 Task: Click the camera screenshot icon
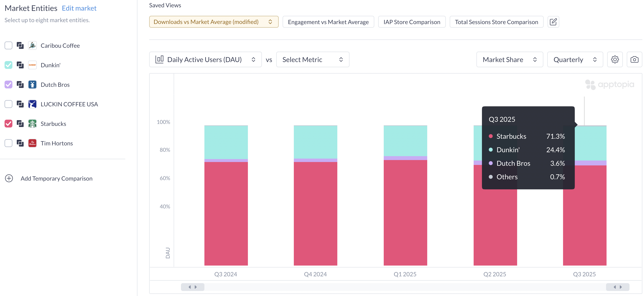tap(634, 59)
